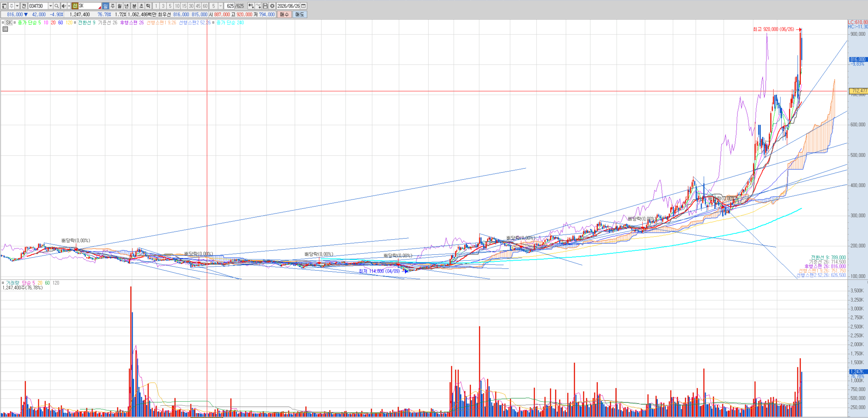Click the 선행스팬2 52,26 legend label
Image resolution: width=868 pixels, height=418 pixels.
195,23
